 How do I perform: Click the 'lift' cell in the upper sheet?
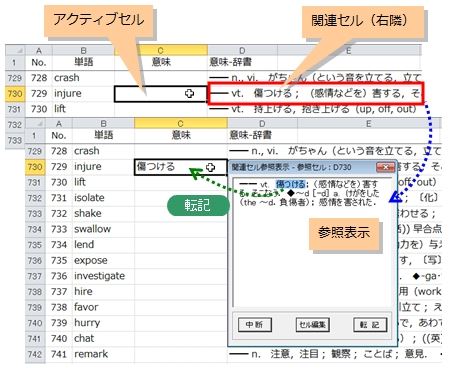point(83,109)
